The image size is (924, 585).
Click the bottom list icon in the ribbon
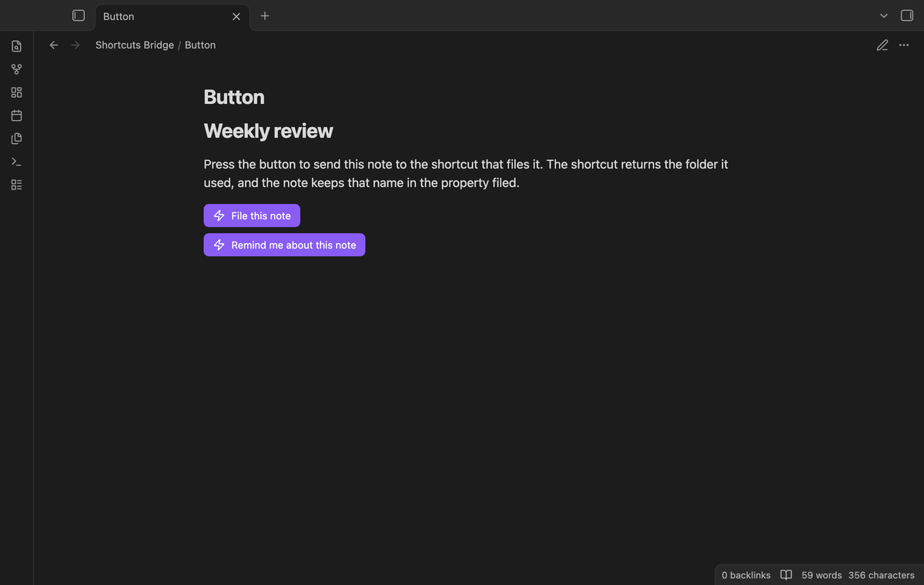point(17,185)
